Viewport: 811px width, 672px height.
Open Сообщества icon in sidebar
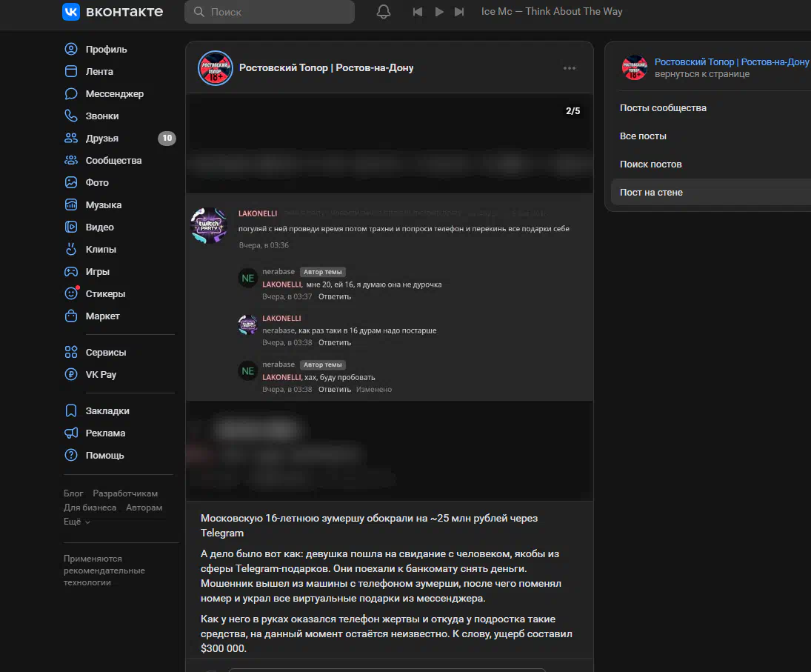tap(71, 160)
